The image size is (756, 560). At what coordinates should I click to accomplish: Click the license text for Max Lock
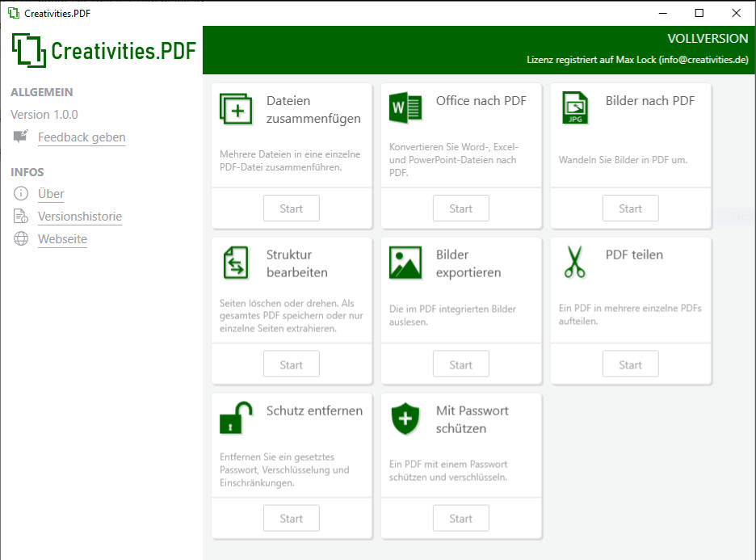pyautogui.click(x=637, y=60)
